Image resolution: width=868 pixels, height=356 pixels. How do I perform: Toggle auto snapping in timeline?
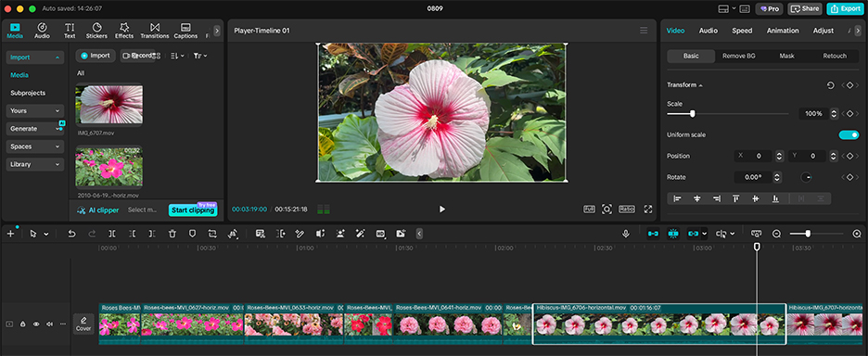point(673,234)
